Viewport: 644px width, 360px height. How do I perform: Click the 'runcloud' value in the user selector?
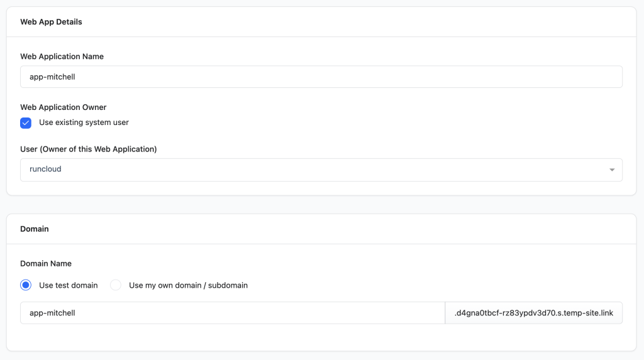point(45,170)
